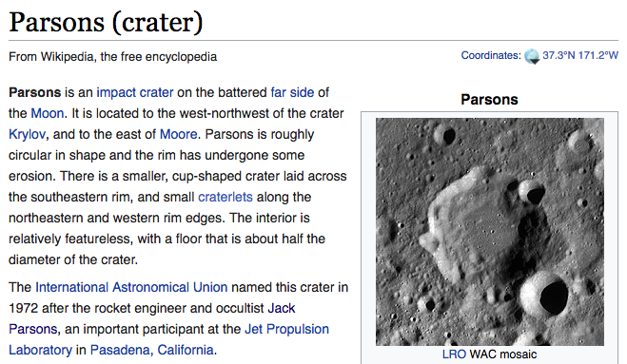Click the Coordinates label link
Viewport: 627px width, 364px height.
(x=491, y=55)
